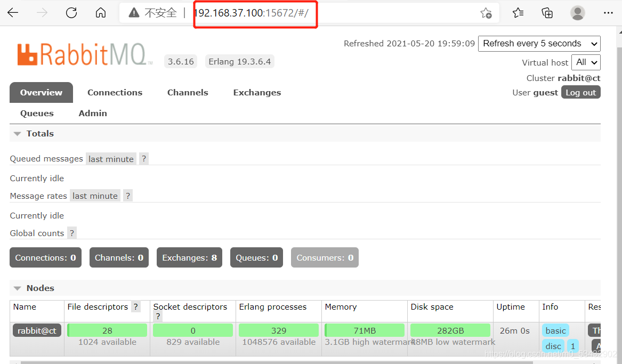The height and width of the screenshot is (364, 622).
Task: Click the Connections: 0 count button
Action: coord(46,258)
